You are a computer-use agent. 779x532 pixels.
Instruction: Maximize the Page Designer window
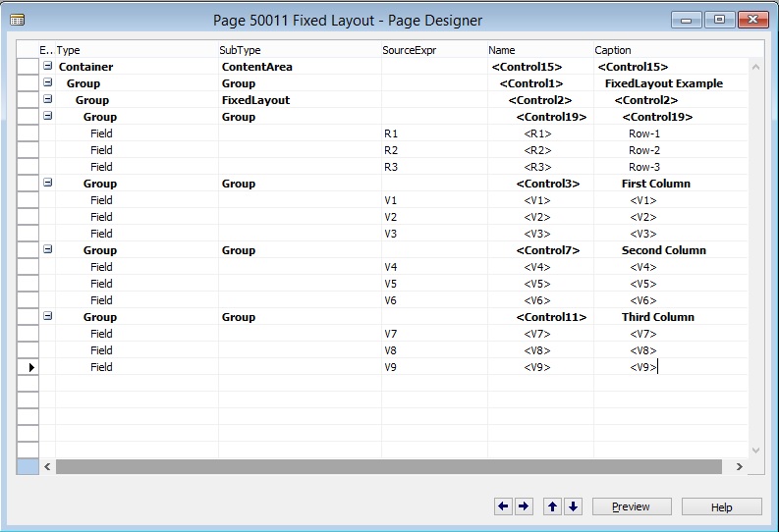[x=719, y=20]
